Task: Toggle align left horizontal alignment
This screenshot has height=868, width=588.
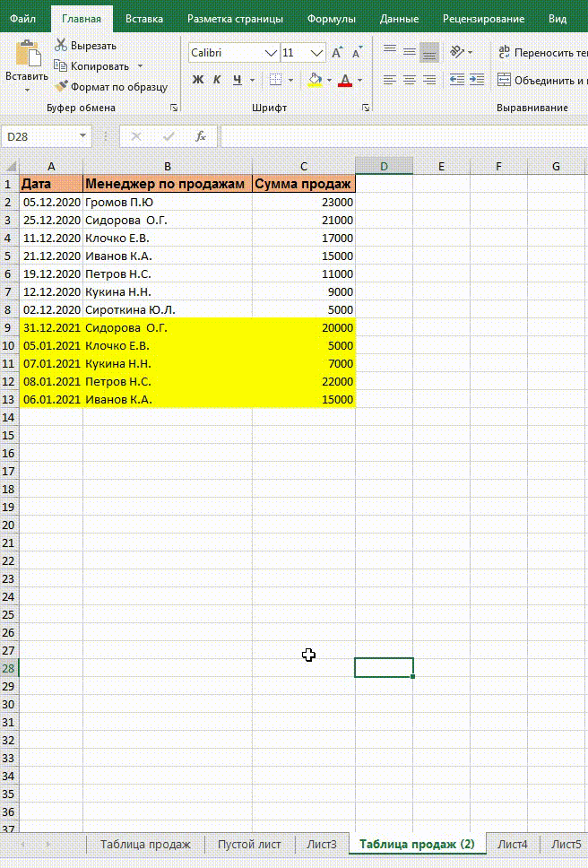Action: [390, 80]
